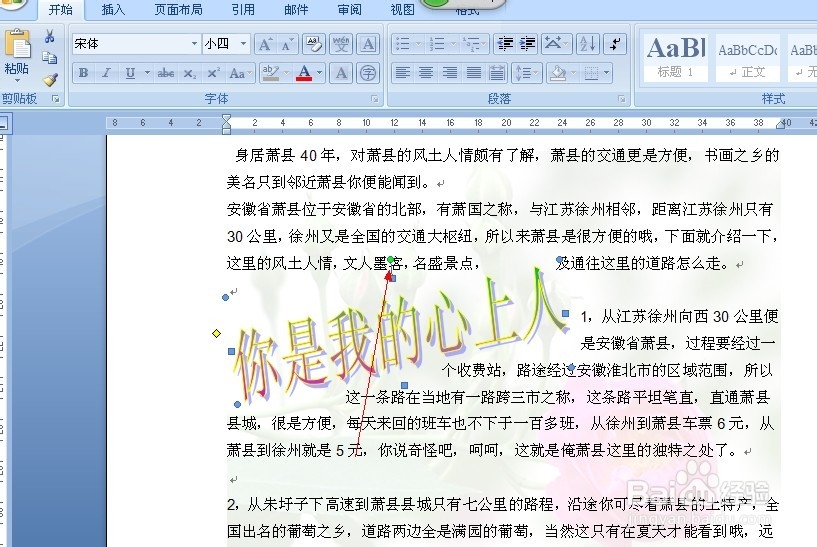
Task: Decrease font size with Shrink Font
Action: click(x=287, y=44)
